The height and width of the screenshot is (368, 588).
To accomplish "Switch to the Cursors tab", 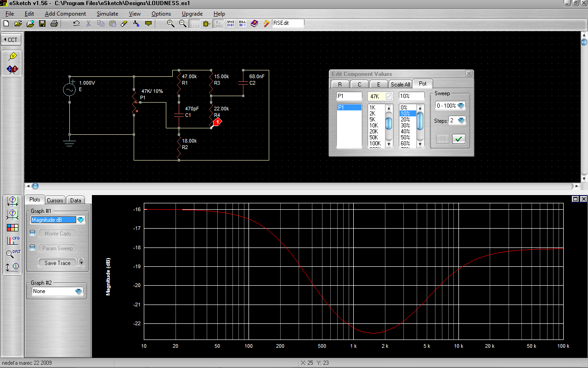I will coord(55,200).
